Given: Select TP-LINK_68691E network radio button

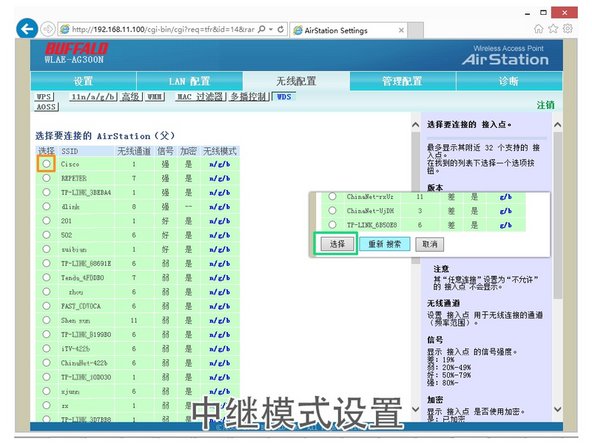Looking at the screenshot, I should (46, 263).
